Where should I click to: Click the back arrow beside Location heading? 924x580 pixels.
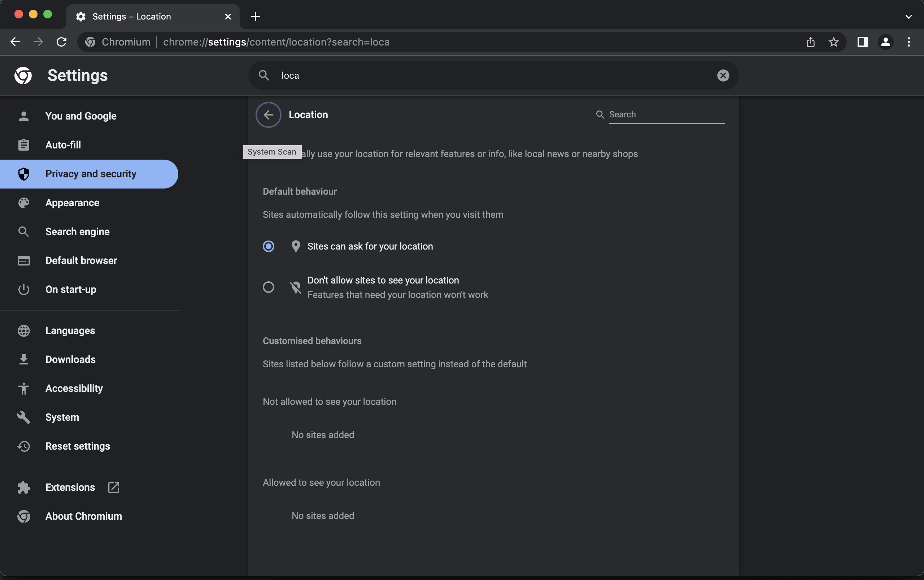[269, 114]
